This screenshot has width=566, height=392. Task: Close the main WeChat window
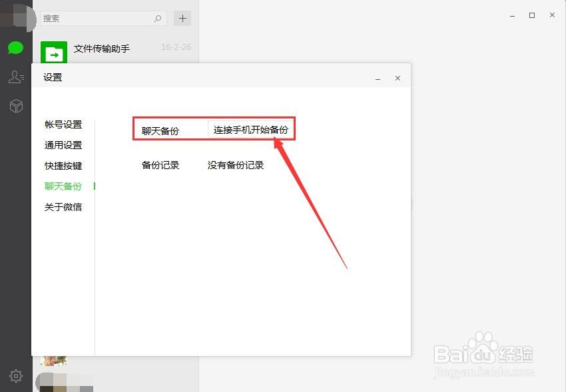pyautogui.click(x=552, y=15)
